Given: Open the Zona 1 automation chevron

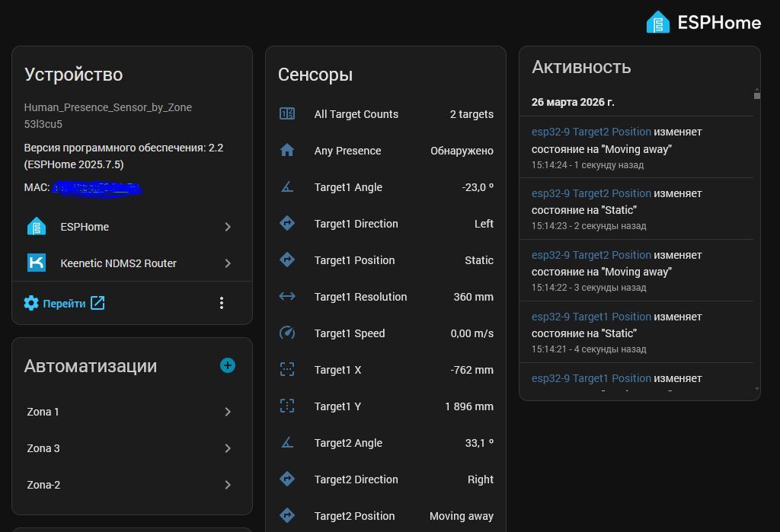Looking at the screenshot, I should [x=228, y=412].
